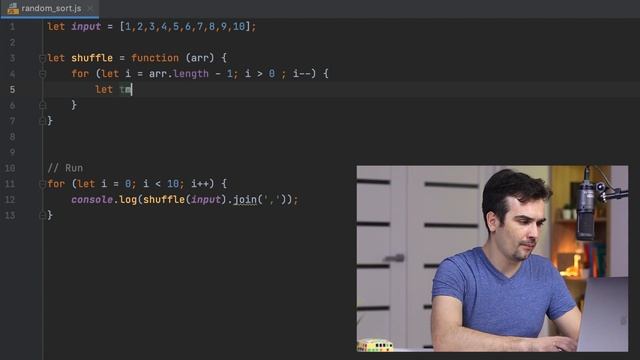
Task: Close the random_sort.js tab
Action: (x=90, y=8)
